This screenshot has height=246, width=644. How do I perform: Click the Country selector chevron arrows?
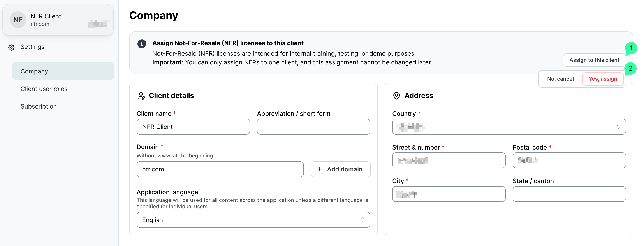[618, 127]
